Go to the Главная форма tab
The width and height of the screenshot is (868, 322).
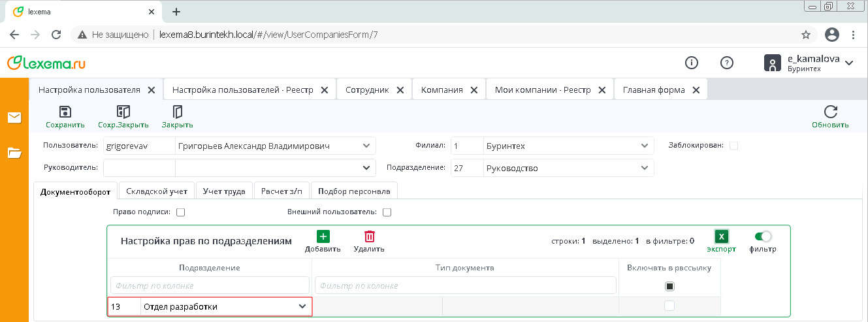653,90
